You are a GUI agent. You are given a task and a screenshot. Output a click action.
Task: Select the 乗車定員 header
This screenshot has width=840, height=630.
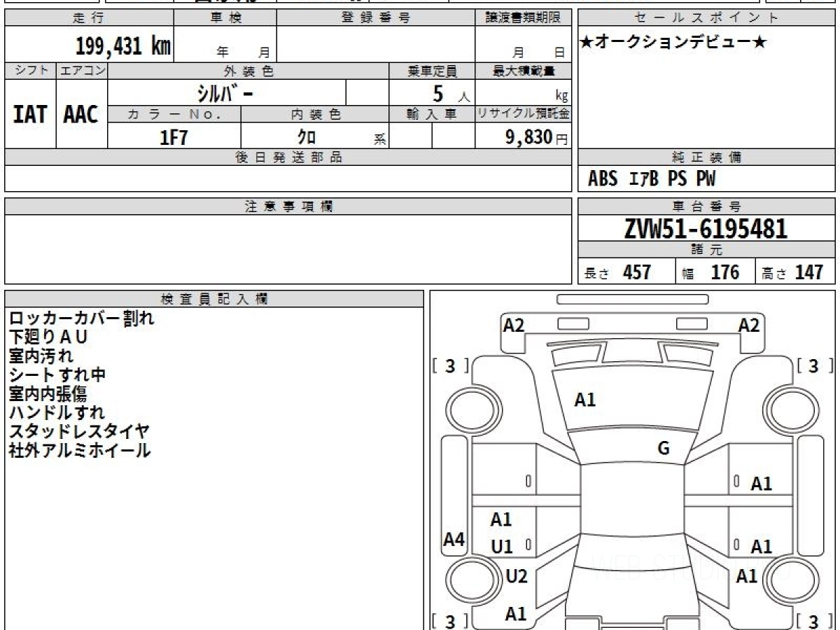432,71
